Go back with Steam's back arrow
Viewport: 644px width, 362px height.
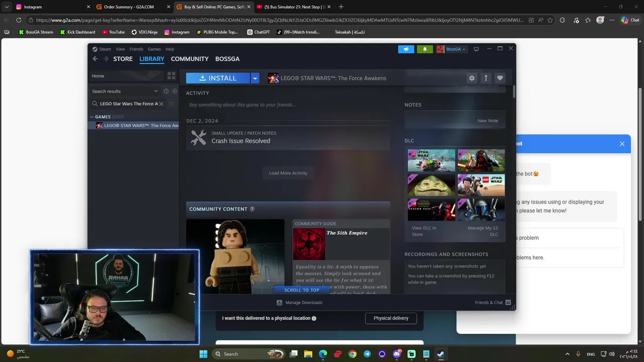[95, 59]
